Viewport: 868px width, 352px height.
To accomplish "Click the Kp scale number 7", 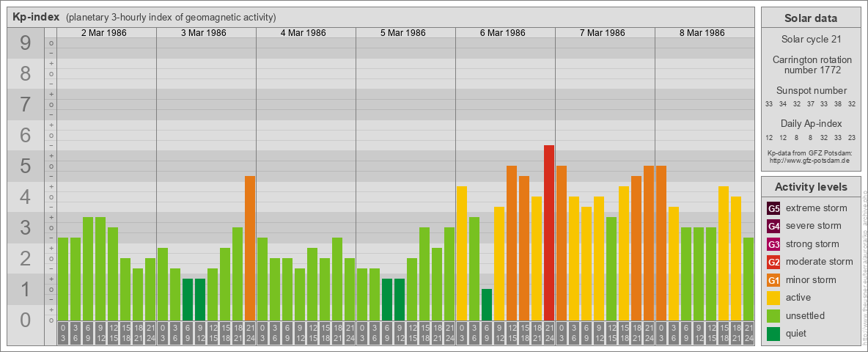I will [26, 105].
